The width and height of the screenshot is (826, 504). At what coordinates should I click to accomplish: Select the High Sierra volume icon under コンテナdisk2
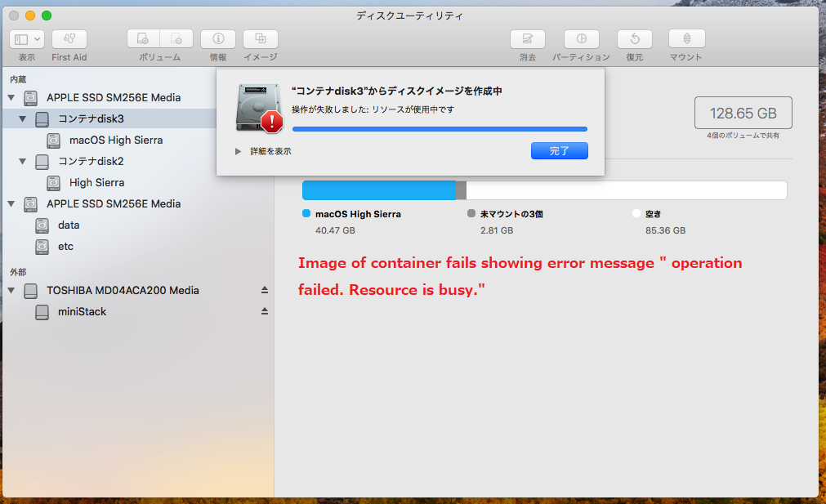(53, 183)
